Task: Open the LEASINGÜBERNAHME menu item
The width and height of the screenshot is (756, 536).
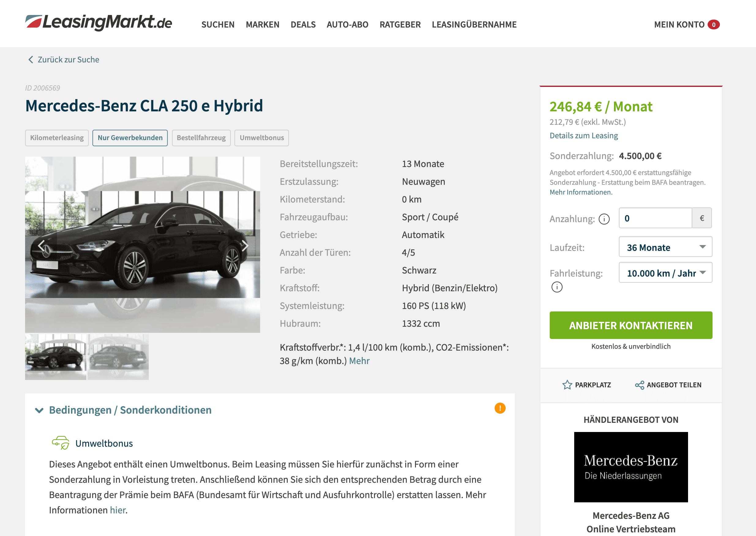Action: click(x=474, y=25)
